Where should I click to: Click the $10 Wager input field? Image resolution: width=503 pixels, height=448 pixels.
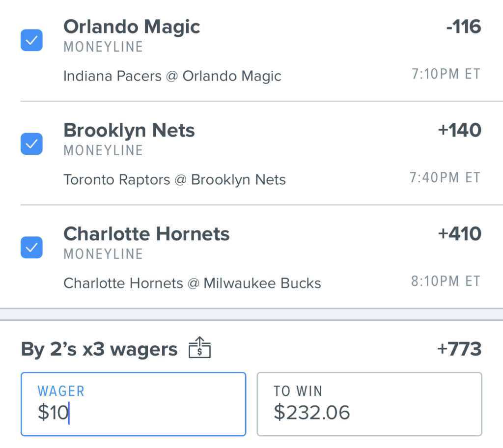click(134, 404)
